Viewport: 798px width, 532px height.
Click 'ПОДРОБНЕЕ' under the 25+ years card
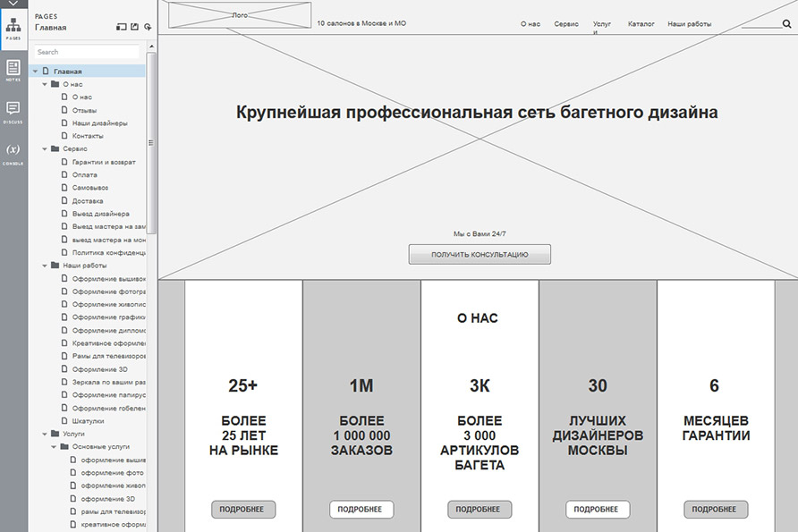coord(243,509)
